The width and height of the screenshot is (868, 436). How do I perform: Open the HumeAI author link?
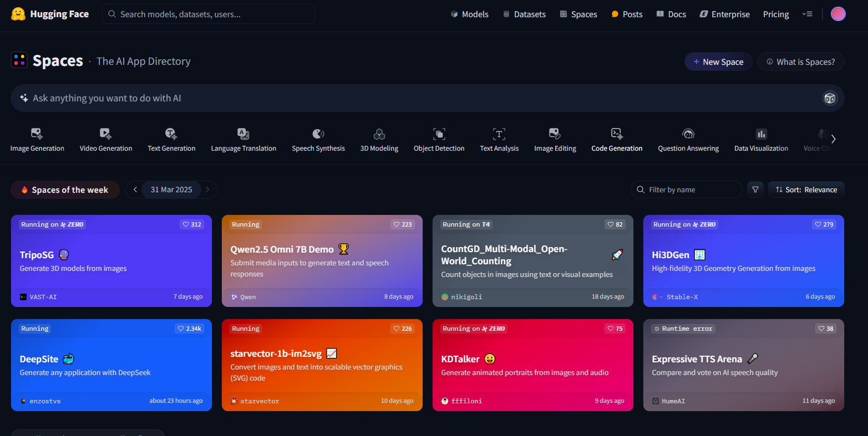[x=668, y=401]
